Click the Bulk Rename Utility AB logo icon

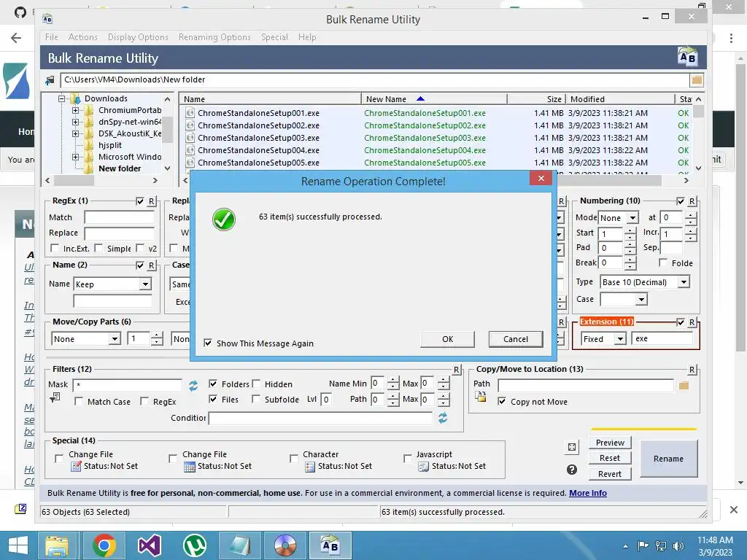tap(687, 57)
